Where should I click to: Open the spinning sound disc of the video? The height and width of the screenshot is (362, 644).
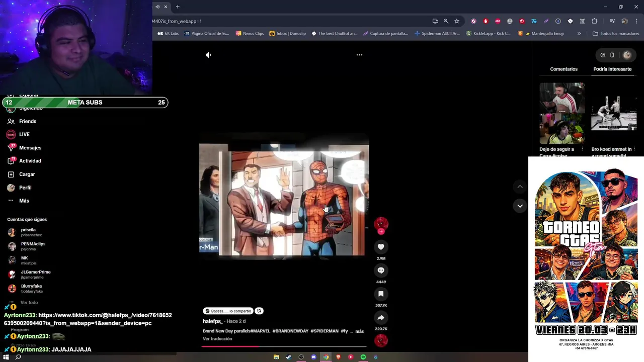(x=381, y=340)
